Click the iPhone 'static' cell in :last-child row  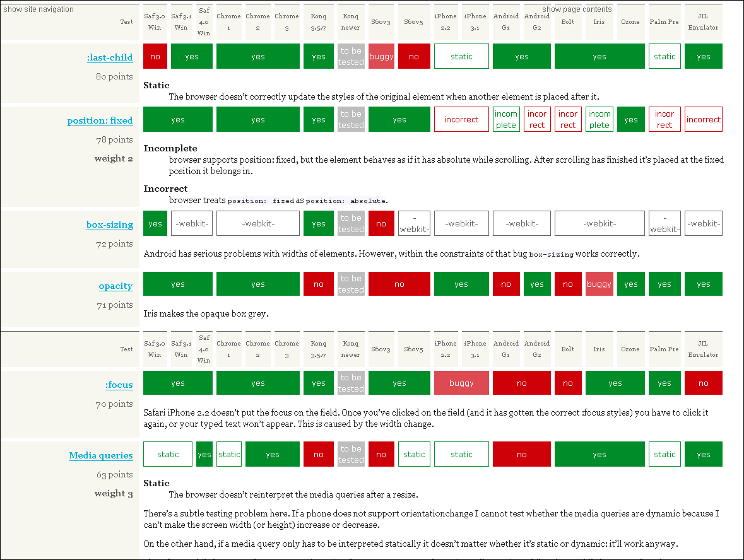coord(461,56)
